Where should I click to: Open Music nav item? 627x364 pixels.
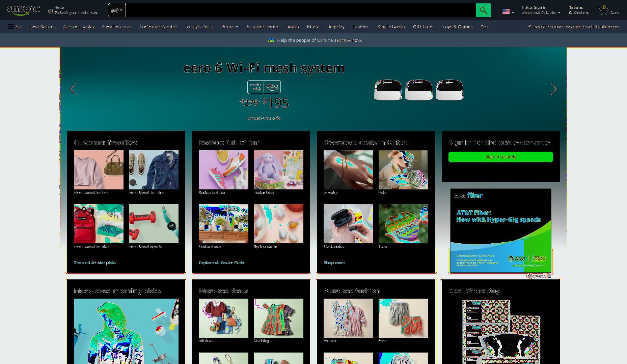(x=313, y=27)
